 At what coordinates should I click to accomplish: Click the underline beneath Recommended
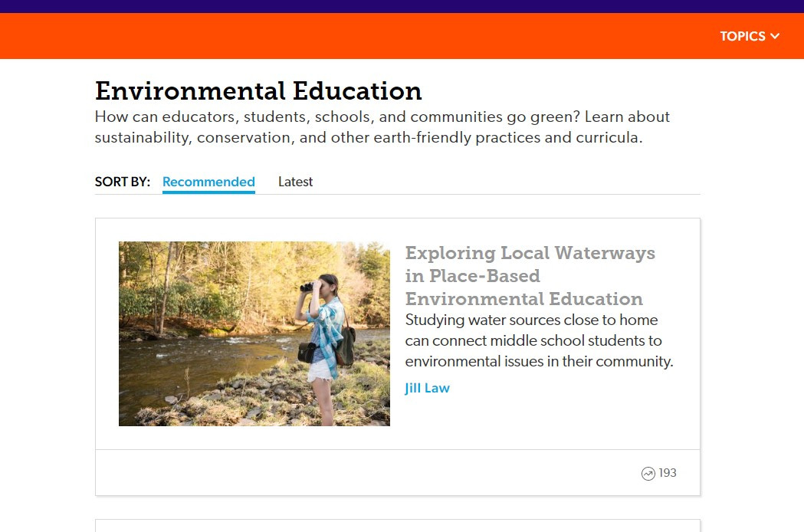(208, 192)
